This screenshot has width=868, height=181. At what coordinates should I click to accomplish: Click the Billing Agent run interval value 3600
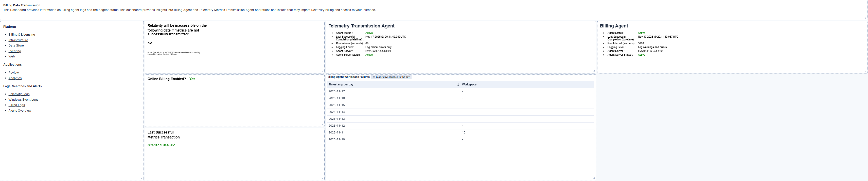(641, 43)
